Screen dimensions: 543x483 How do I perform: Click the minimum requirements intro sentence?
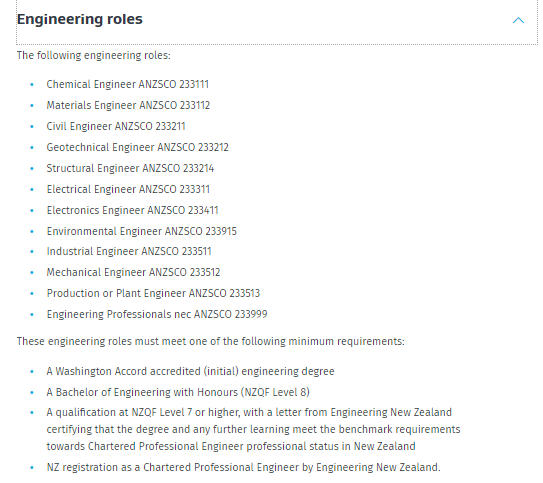211,341
